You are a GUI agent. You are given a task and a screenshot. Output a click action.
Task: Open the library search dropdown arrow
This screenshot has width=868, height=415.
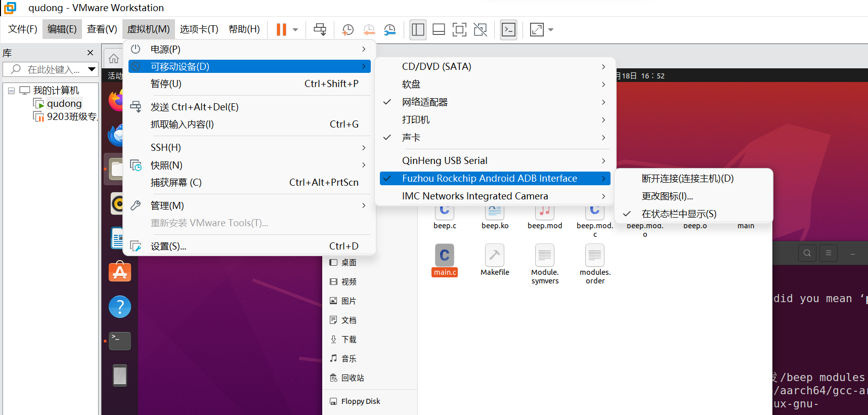click(x=92, y=69)
